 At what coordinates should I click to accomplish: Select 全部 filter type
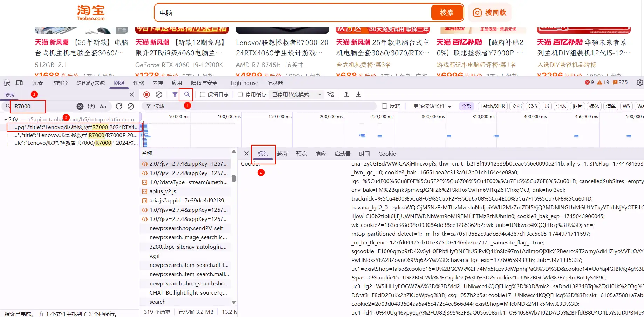coord(466,106)
